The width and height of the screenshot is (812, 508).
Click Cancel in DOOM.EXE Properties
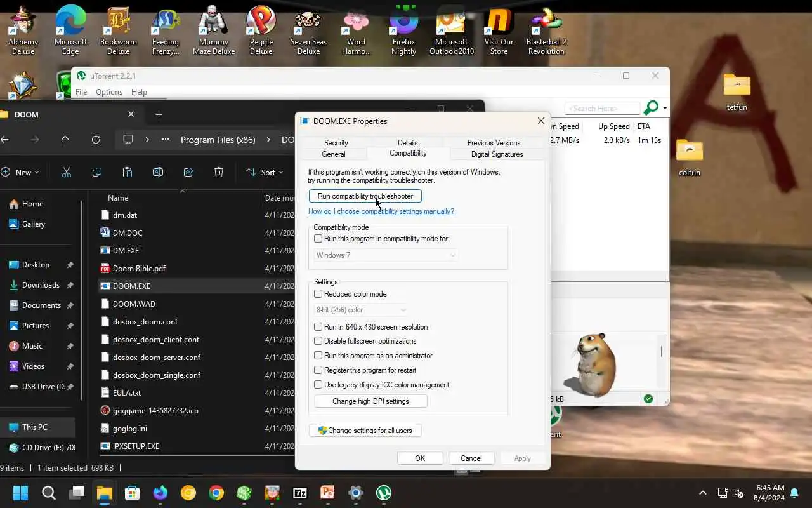click(x=471, y=458)
